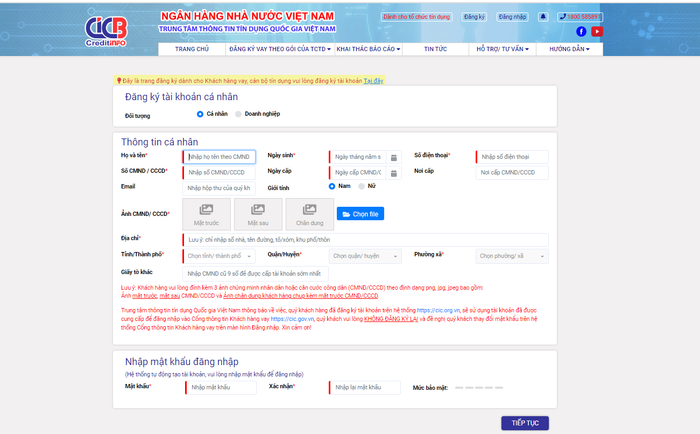Open the YouTube channel icon
Image resolution: width=700 pixels, height=434 pixels.
(x=596, y=32)
